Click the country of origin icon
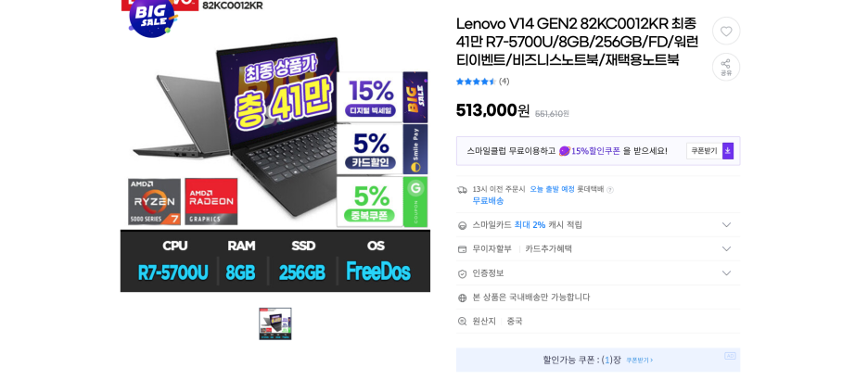868x380 pixels. [x=462, y=322]
